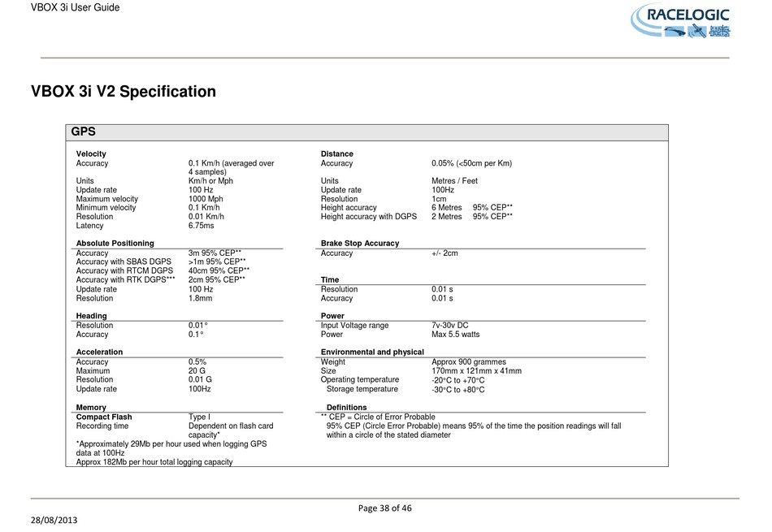Select the VBOX 3i V2 Specification title
The image size is (772, 532).
pyautogui.click(x=124, y=92)
